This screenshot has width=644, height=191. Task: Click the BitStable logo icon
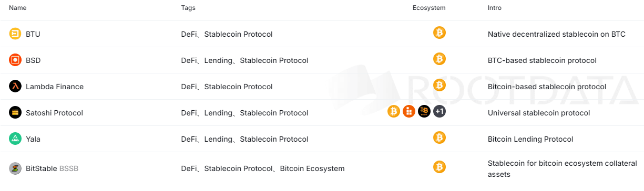click(15, 168)
